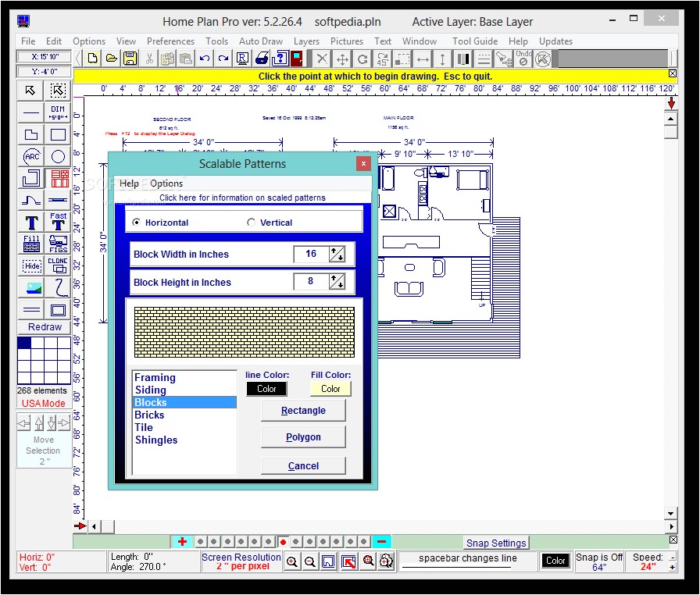700x595 pixels.
Task: Open the FIGS figures tool
Action: [59, 244]
